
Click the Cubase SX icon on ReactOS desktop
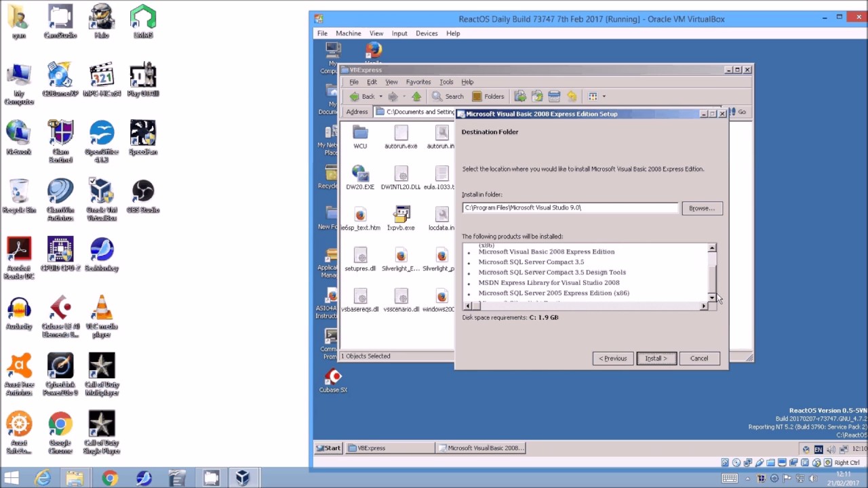tap(333, 381)
